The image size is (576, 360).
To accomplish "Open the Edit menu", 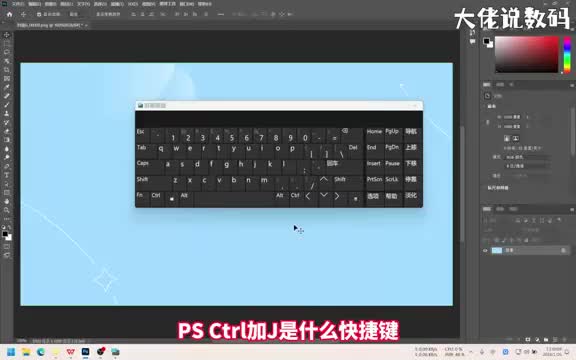I will coord(34,4).
